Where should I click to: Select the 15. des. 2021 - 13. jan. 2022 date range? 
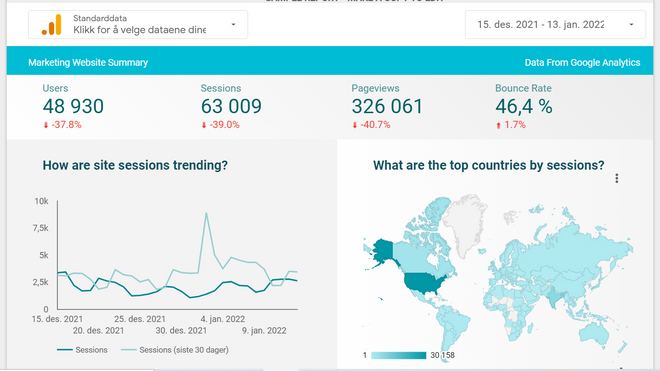point(540,24)
